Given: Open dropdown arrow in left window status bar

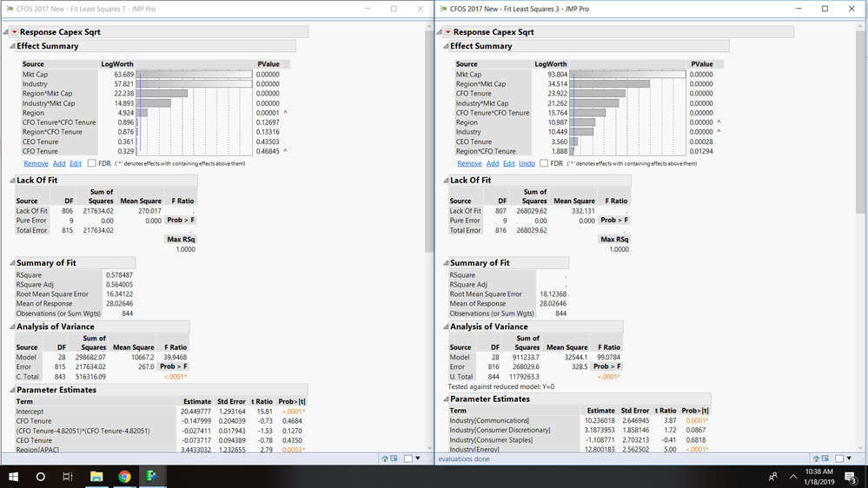Looking at the screenshot, I should (418, 458).
